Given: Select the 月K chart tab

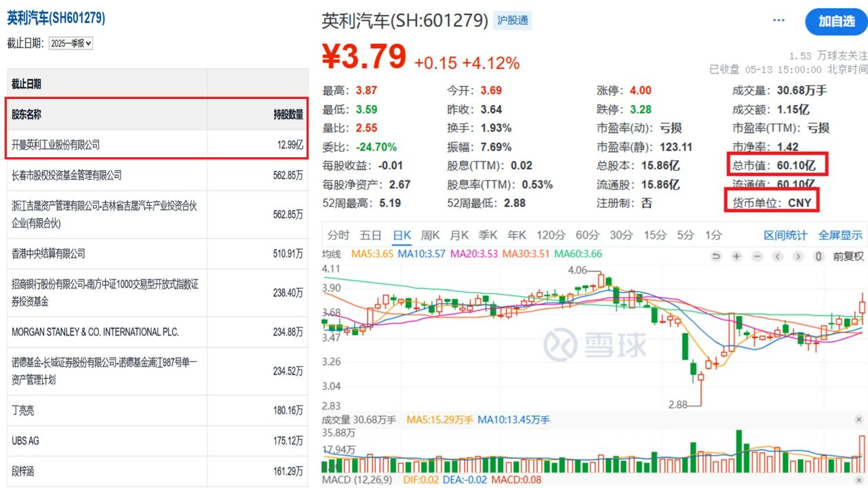Looking at the screenshot, I should pos(459,235).
